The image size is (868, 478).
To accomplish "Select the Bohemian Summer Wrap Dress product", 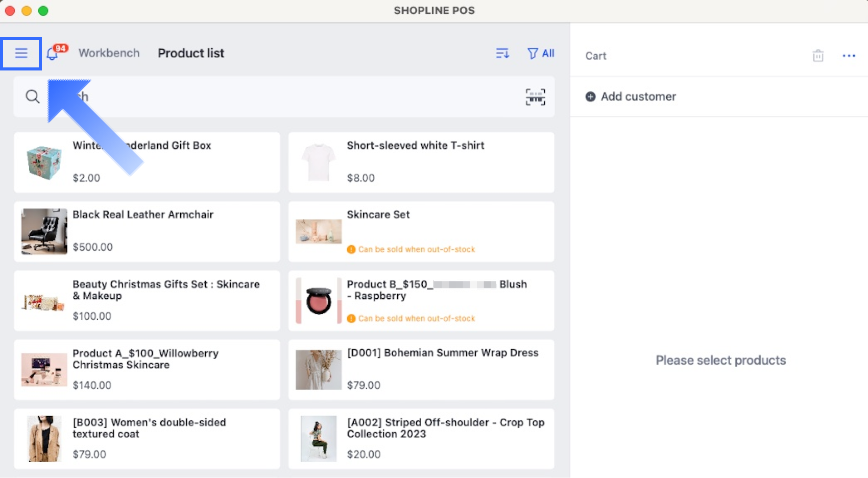I will click(x=421, y=369).
